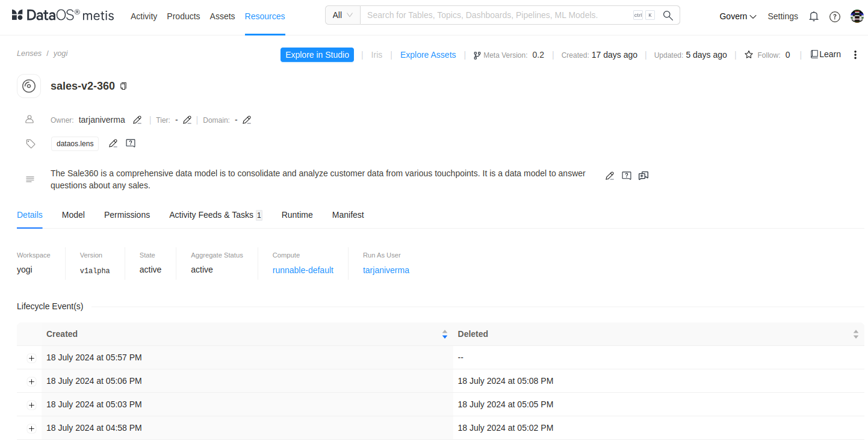Open the Activity menu
The height and width of the screenshot is (441, 868).
(144, 16)
